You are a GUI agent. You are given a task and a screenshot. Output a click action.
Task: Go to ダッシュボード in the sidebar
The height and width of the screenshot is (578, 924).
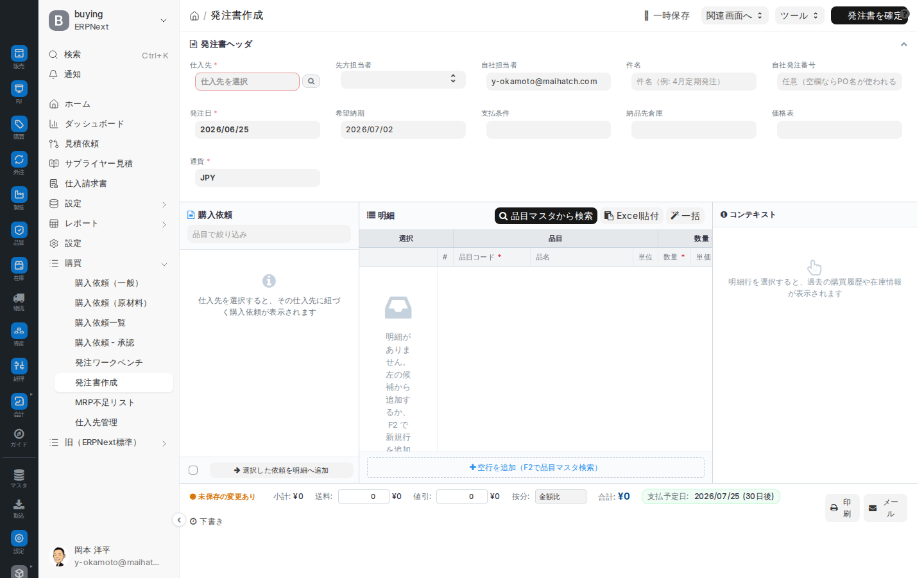[108, 124]
